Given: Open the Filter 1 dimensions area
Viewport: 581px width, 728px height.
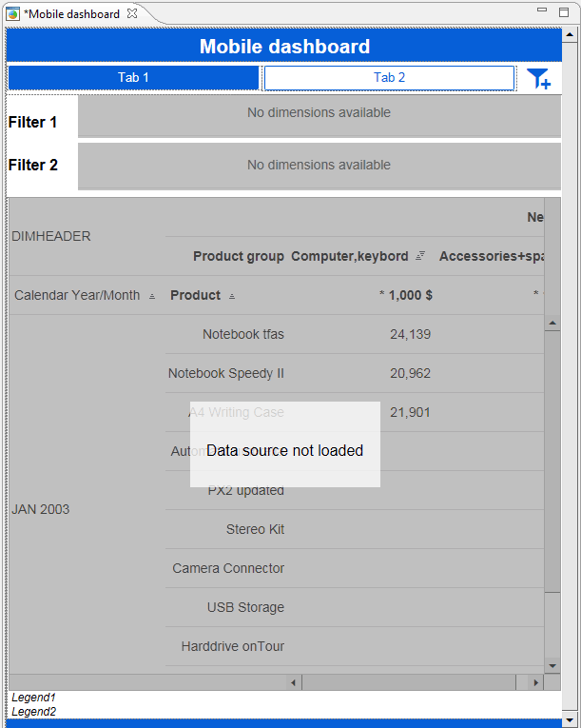Looking at the screenshot, I should click(319, 114).
